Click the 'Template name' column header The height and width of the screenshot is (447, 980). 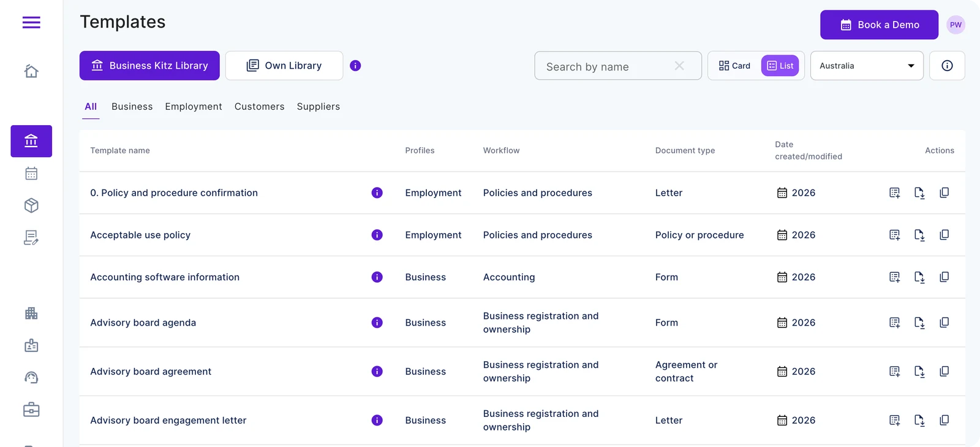(x=120, y=150)
